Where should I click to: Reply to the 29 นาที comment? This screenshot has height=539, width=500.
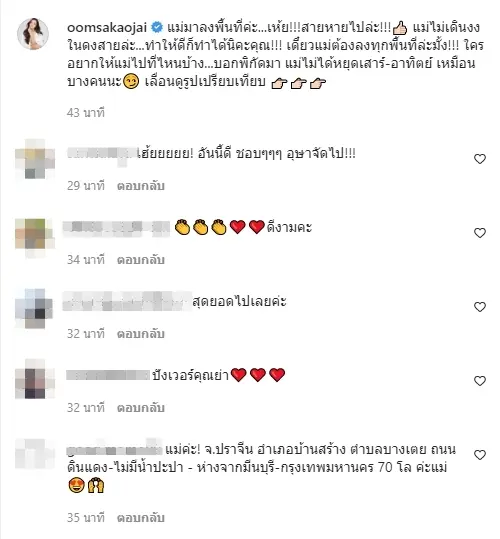[x=141, y=186]
